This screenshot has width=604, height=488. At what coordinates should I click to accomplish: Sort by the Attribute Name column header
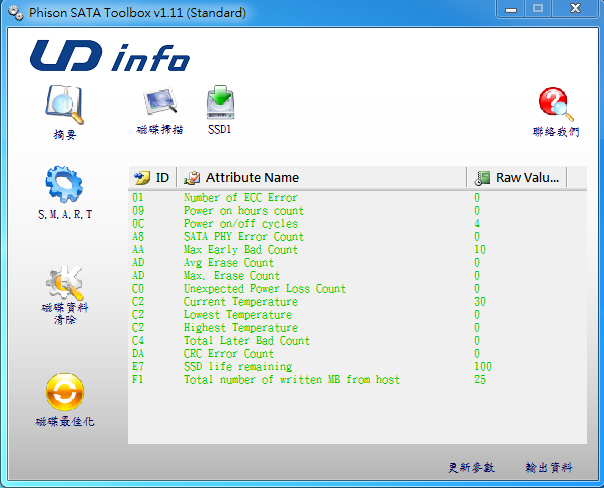[x=322, y=178]
